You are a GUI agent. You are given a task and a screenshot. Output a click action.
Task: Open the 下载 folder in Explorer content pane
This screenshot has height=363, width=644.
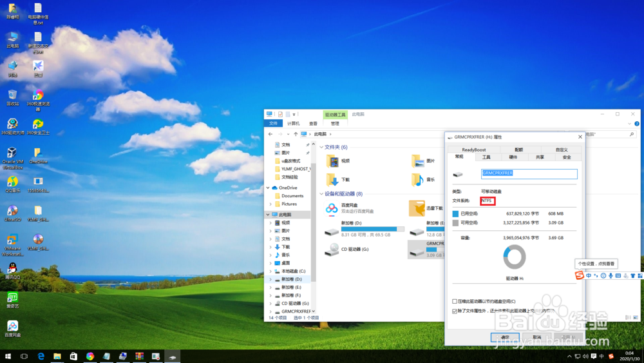(x=339, y=180)
